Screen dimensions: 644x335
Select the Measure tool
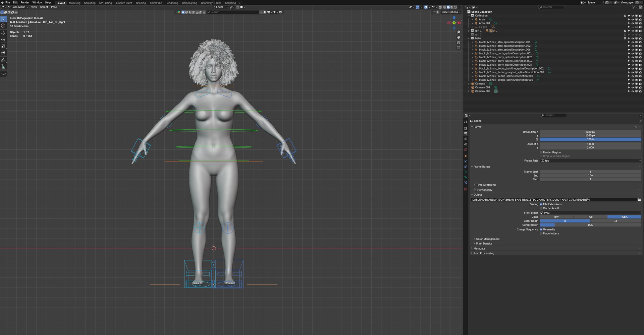tap(3, 67)
